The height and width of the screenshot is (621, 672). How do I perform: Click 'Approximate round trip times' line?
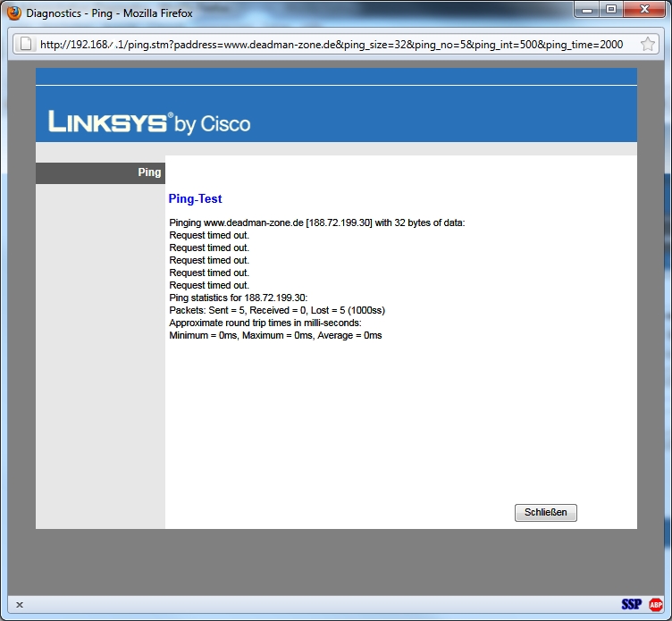[x=265, y=323]
